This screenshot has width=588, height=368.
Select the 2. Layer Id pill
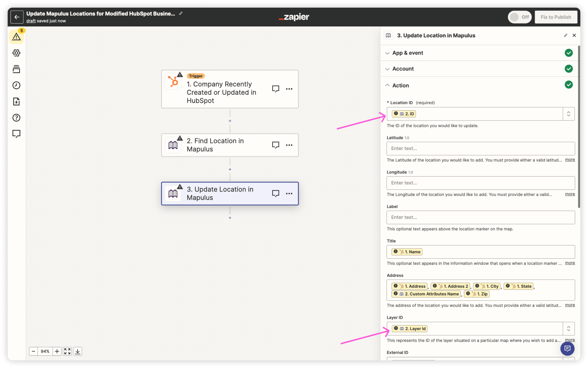[409, 329]
